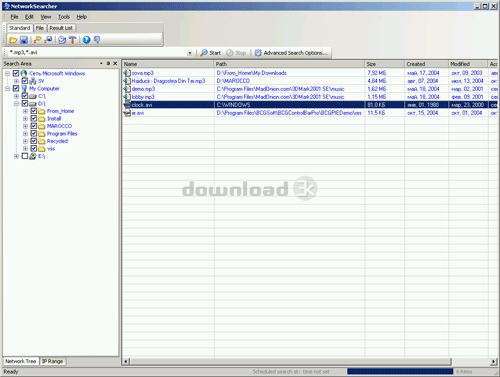Click the search progress bar in status bar

(400, 371)
